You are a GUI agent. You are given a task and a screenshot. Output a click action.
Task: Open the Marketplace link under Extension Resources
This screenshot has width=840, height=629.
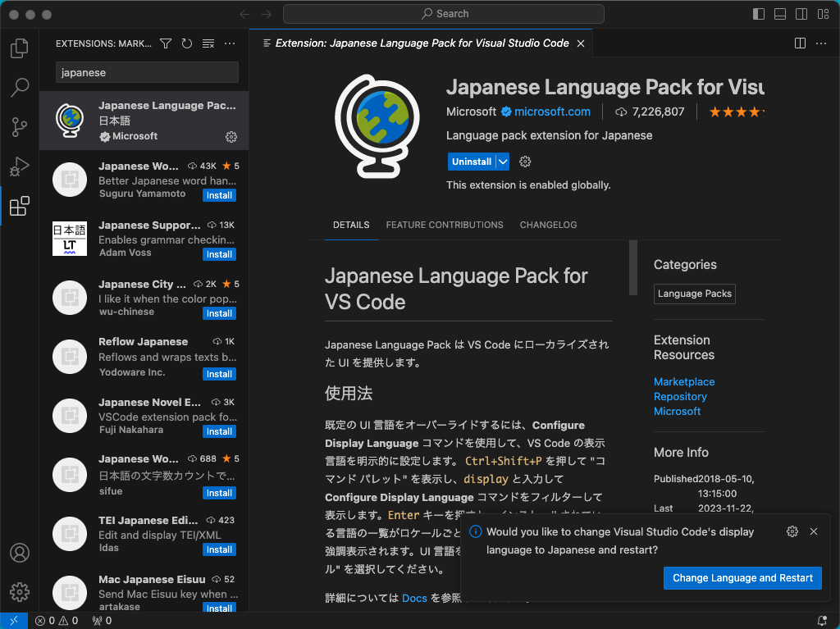[684, 382]
